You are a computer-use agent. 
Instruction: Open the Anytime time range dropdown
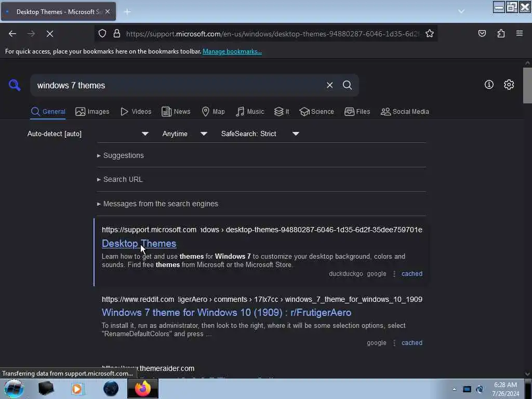point(185,134)
